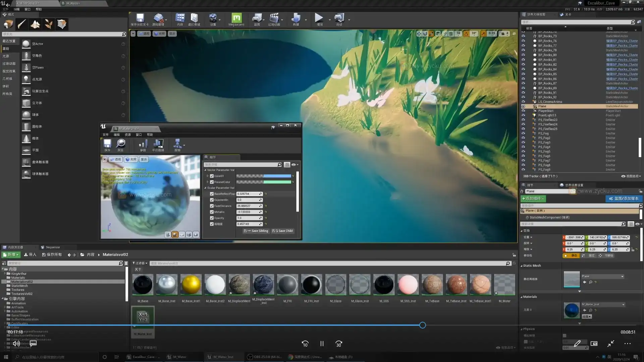644x362 pixels.
Task: Click the Build (构建) toolbar icon
Action: point(297,18)
